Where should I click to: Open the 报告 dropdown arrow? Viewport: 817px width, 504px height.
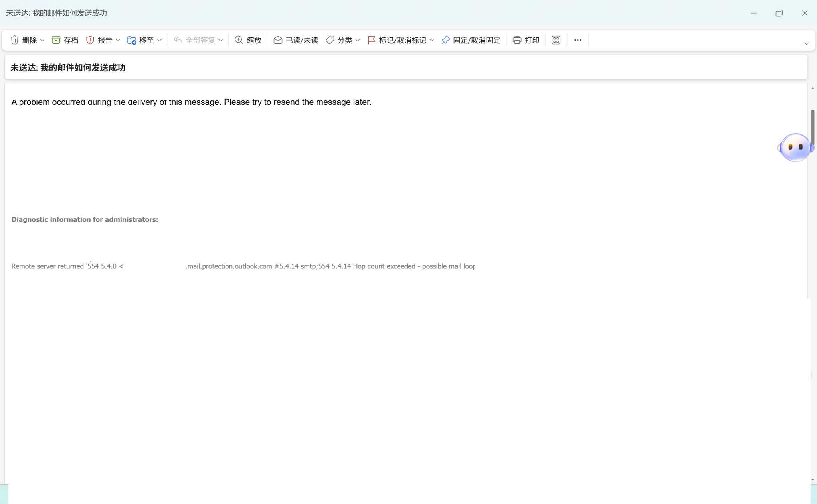pyautogui.click(x=118, y=41)
